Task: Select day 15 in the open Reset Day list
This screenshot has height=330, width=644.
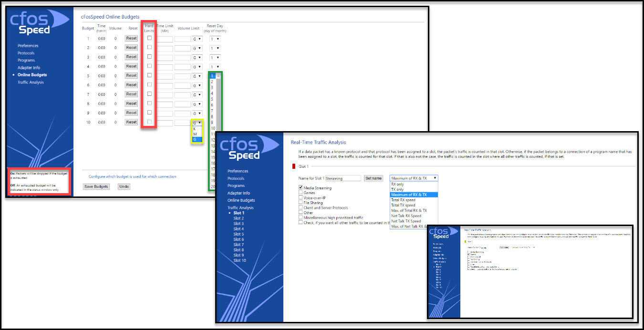Action: pos(213,157)
